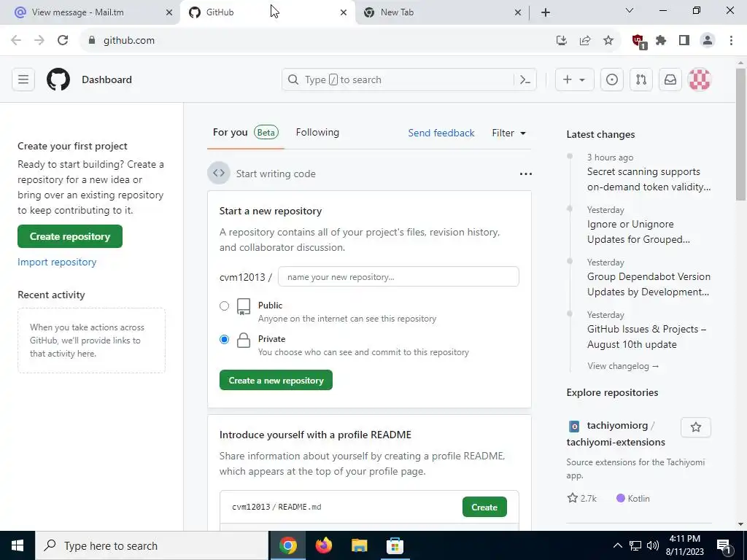This screenshot has width=747, height=560.
Task: Bookmark this page with star icon
Action: pyautogui.click(x=608, y=41)
